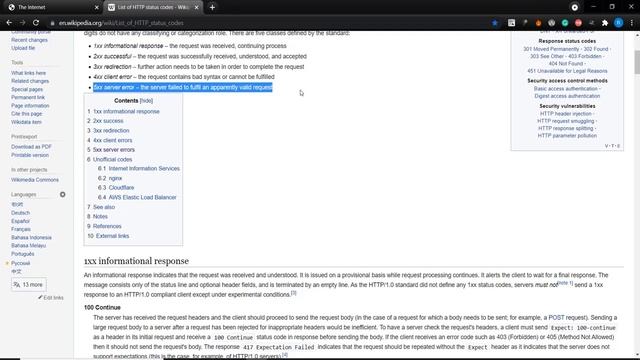Open the Chrome three-dot menu
This screenshot has height=360, width=640.
[631, 23]
